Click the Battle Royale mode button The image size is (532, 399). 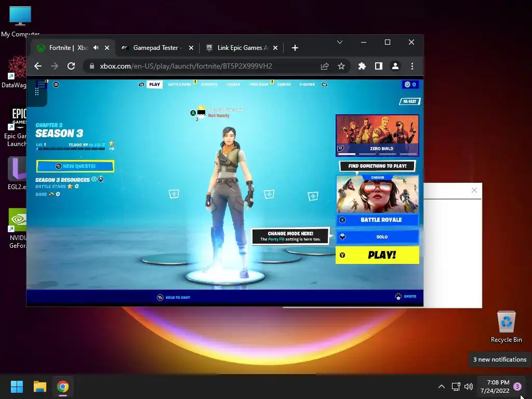(377, 220)
